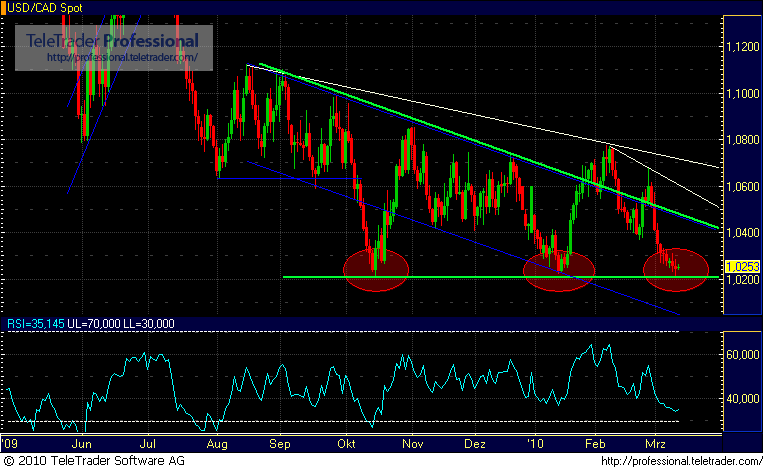Open the professional.teletrader.com link in the footer
Viewport: 763px width, 470px height.
pyautogui.click(x=681, y=461)
